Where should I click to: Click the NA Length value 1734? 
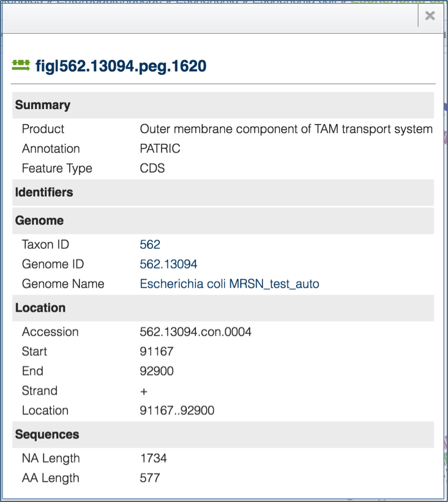[153, 459]
